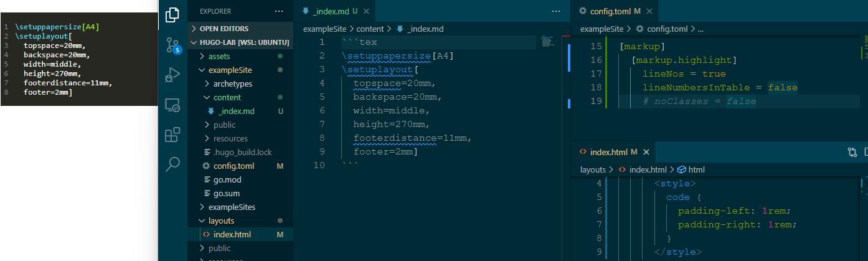Viewport: 868px width, 261px height.
Task: Click \setuplayout[ in rendered code preview
Action: click(x=44, y=36)
